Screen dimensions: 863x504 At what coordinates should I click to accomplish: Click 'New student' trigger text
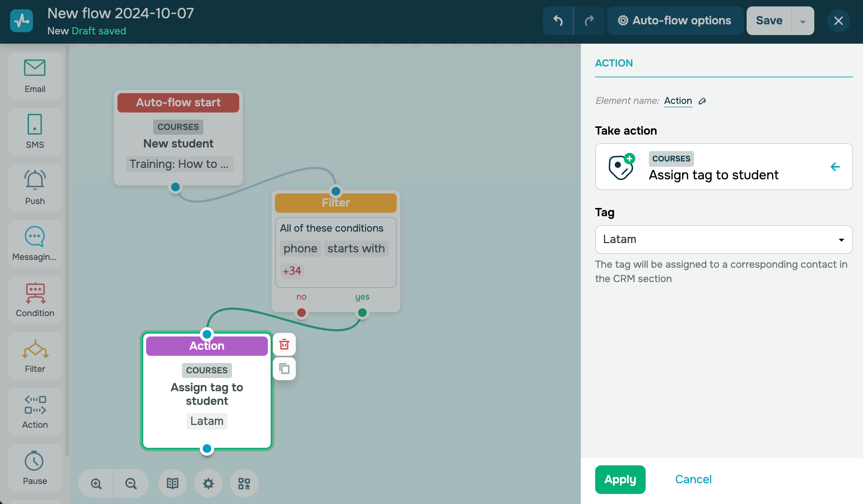coord(178,144)
